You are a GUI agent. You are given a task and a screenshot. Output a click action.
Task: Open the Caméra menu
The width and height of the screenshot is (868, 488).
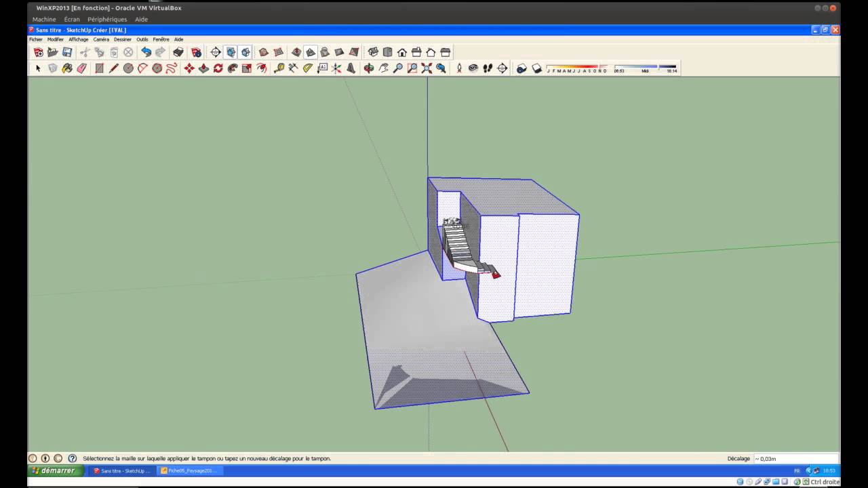point(101,39)
